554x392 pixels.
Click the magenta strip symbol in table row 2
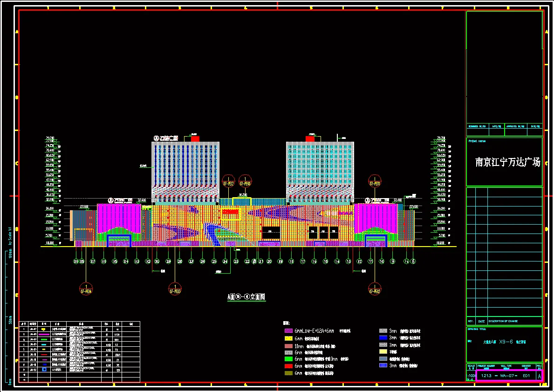[x=44, y=334]
